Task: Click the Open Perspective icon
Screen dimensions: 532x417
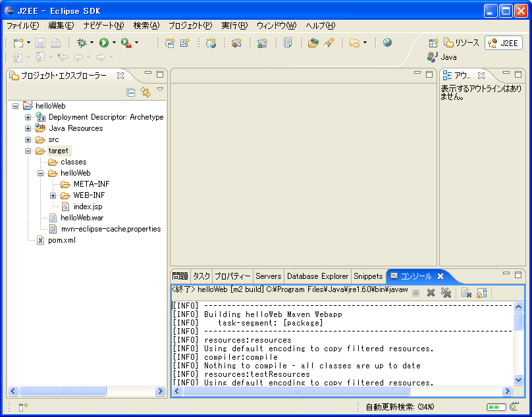Action: (x=433, y=43)
